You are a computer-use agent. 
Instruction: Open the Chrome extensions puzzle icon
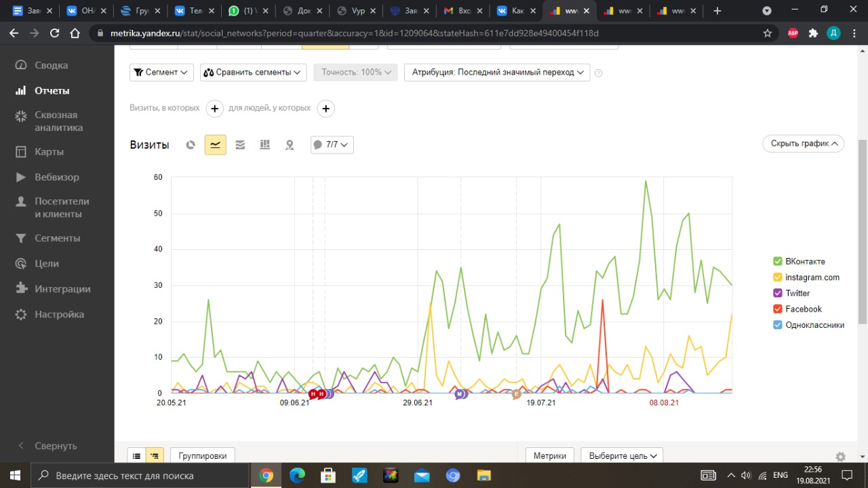(813, 33)
